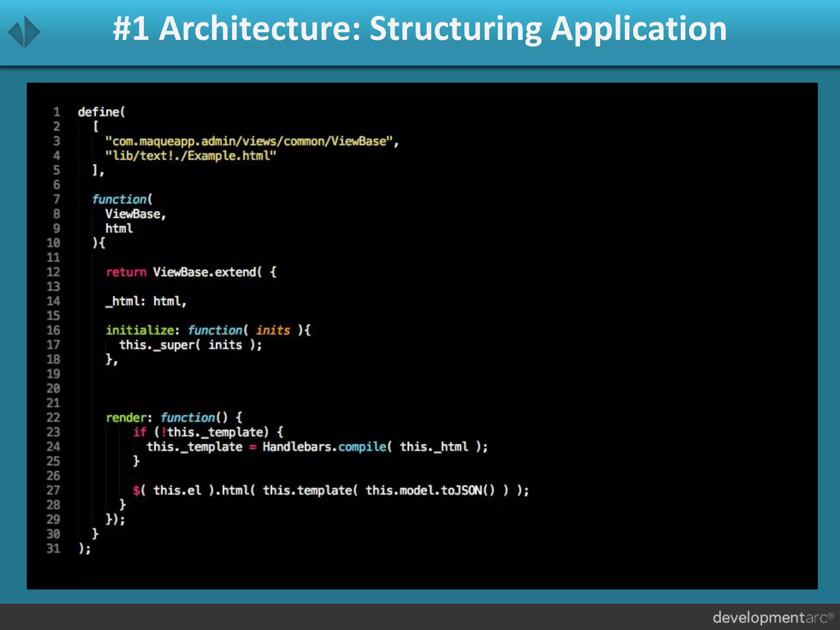Click the red return keyword
The width and height of the screenshot is (840, 630).
click(x=126, y=272)
